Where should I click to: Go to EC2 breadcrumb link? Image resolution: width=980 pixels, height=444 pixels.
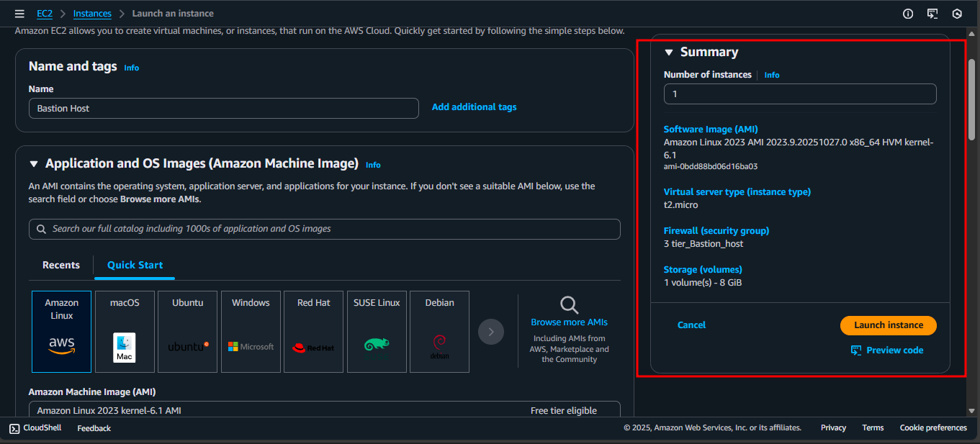tap(45, 14)
